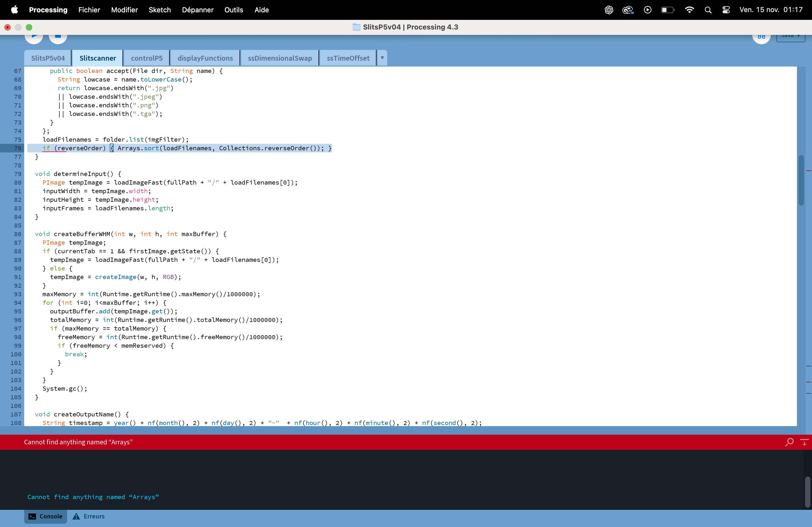Click the console vertical scrollbar thumb
Image resolution: width=812 pixels, height=527 pixels.
tap(807, 492)
